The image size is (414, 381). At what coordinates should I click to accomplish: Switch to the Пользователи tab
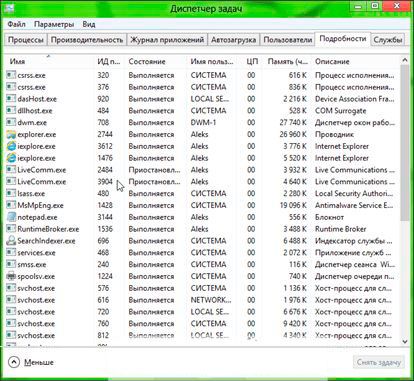(x=287, y=40)
